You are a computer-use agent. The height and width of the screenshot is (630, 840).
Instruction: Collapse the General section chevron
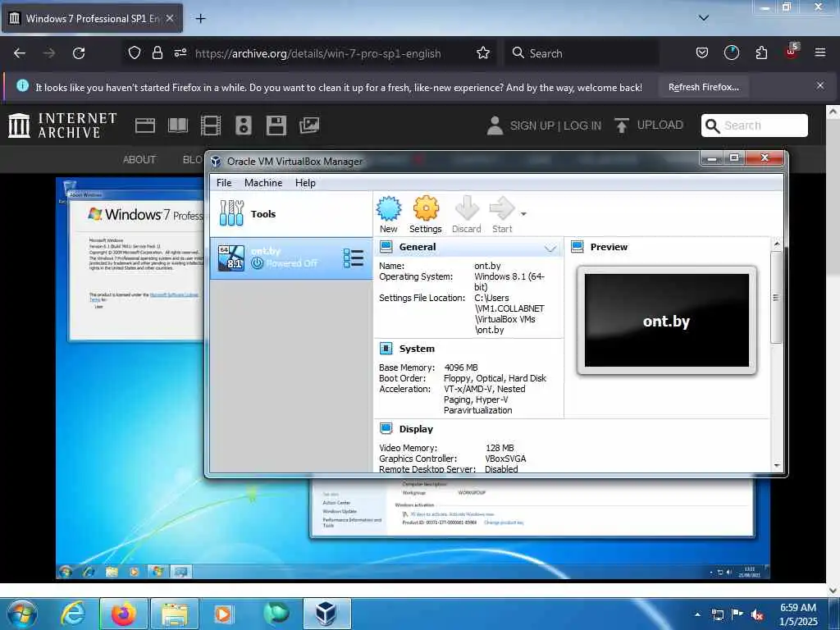click(550, 248)
